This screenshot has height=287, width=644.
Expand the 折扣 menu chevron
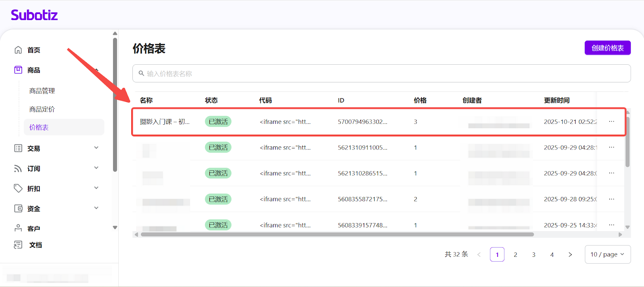tap(96, 188)
